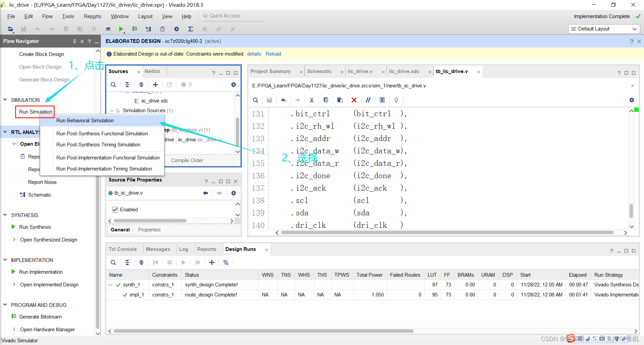Open the Default Layout dropdown
This screenshot has width=644, height=345.
[604, 29]
